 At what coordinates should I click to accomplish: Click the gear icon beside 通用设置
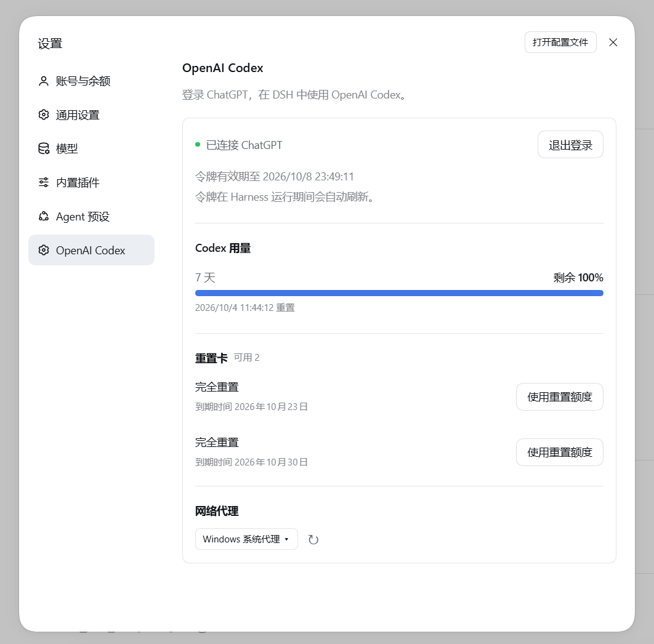[x=43, y=115]
